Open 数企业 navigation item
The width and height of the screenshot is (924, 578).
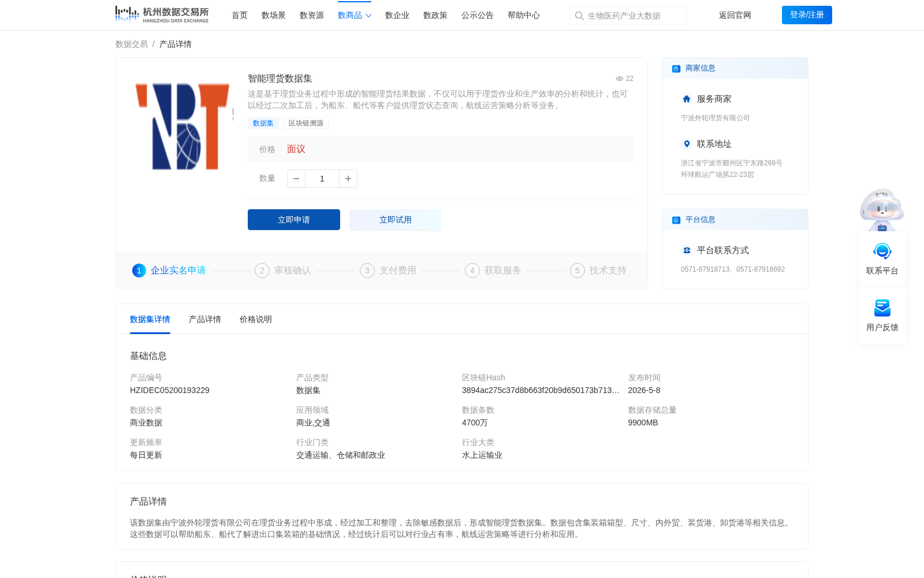[397, 15]
